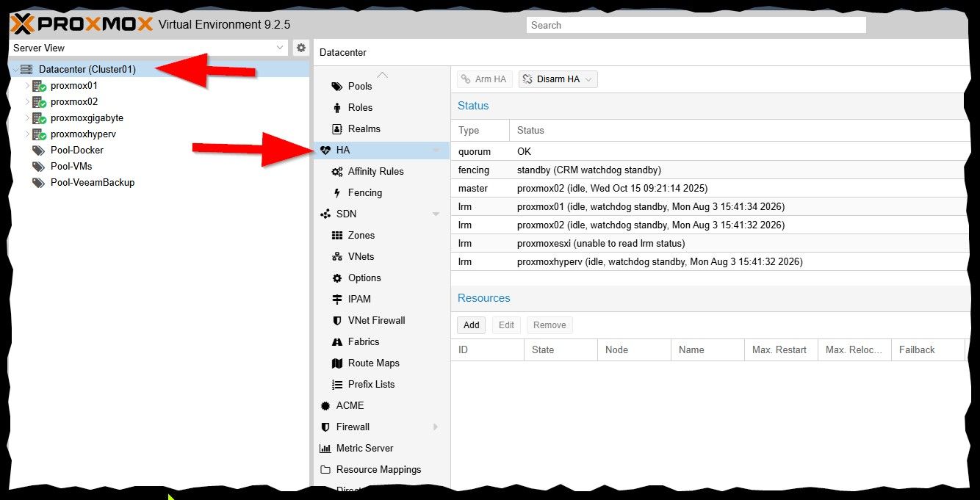The width and height of the screenshot is (980, 500).
Task: Click the ACME certificate icon
Action: click(x=325, y=406)
